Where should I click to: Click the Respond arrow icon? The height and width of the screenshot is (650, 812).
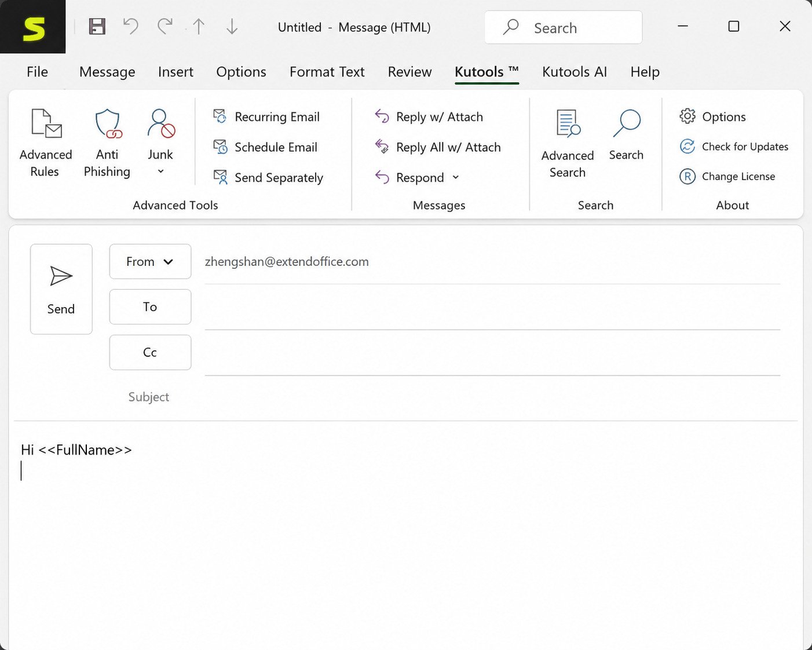[x=382, y=177]
